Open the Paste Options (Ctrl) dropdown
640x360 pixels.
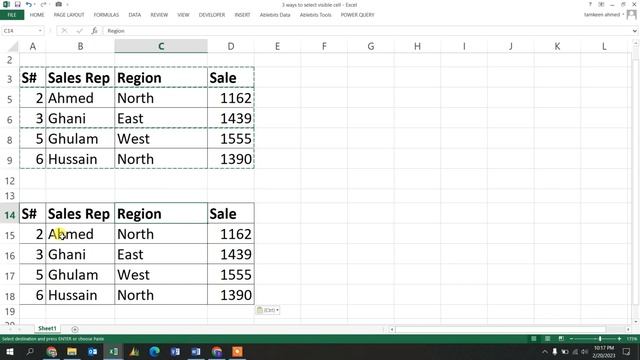point(268,310)
